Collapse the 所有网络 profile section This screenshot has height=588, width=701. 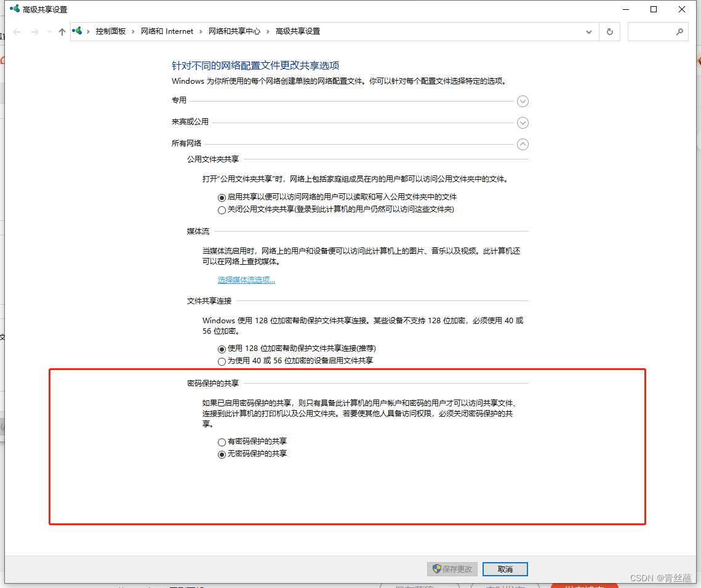click(x=523, y=144)
